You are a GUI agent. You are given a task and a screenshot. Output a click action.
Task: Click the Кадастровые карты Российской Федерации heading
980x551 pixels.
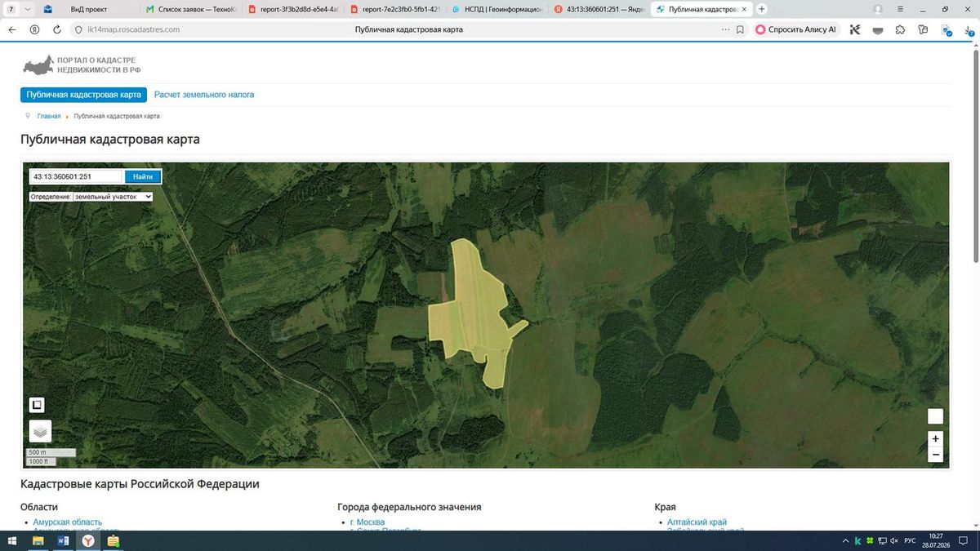pos(140,484)
